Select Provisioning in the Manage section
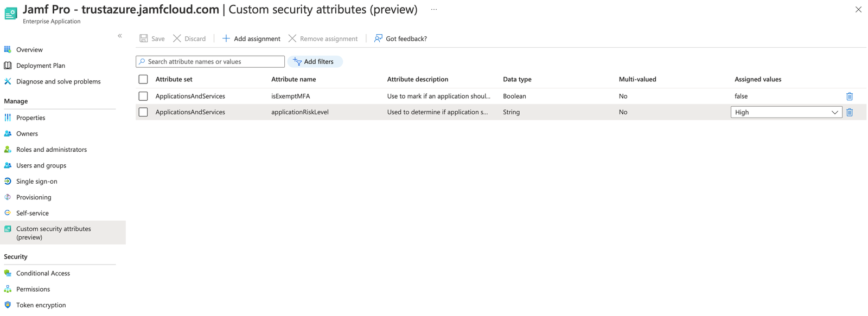This screenshot has height=316, width=868. click(34, 197)
